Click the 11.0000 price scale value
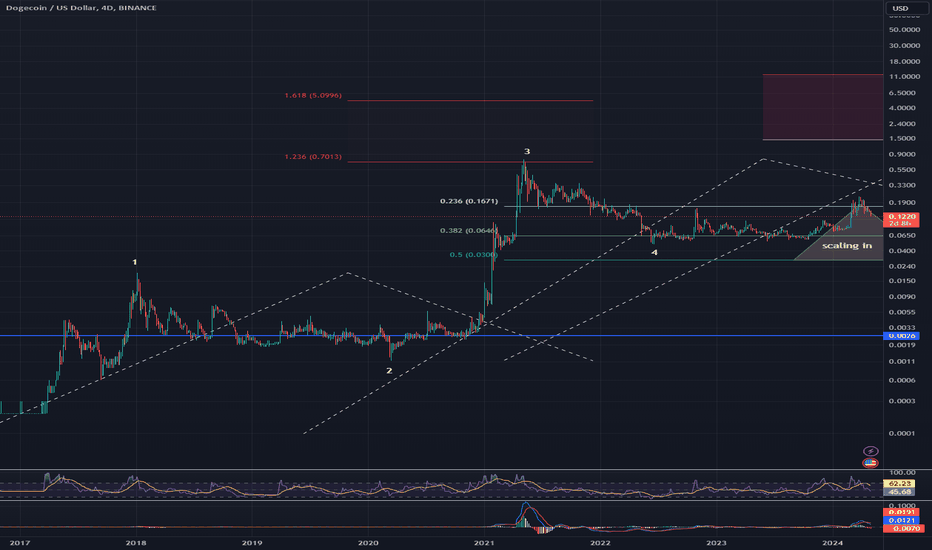The image size is (932, 550). (905, 77)
